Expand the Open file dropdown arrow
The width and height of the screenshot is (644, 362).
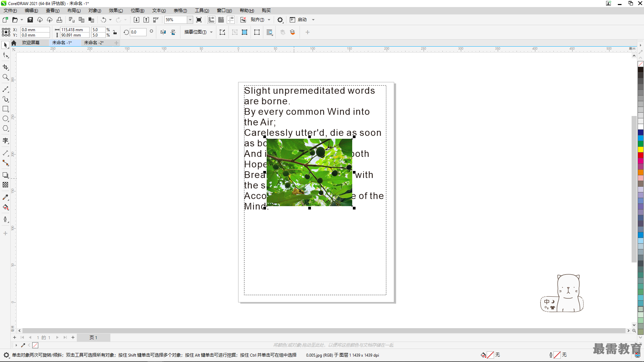[x=22, y=20]
